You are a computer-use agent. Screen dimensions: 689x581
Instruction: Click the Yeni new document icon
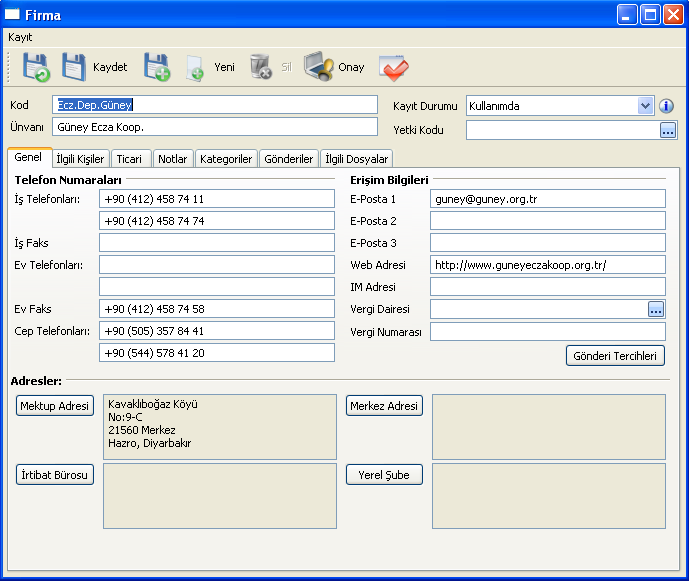[x=195, y=68]
